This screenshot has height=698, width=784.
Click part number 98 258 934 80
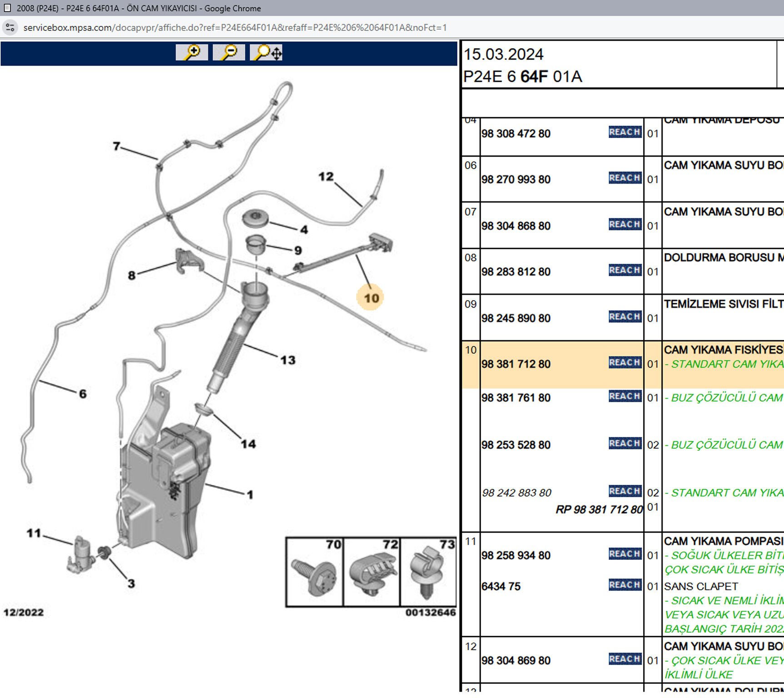click(x=516, y=556)
